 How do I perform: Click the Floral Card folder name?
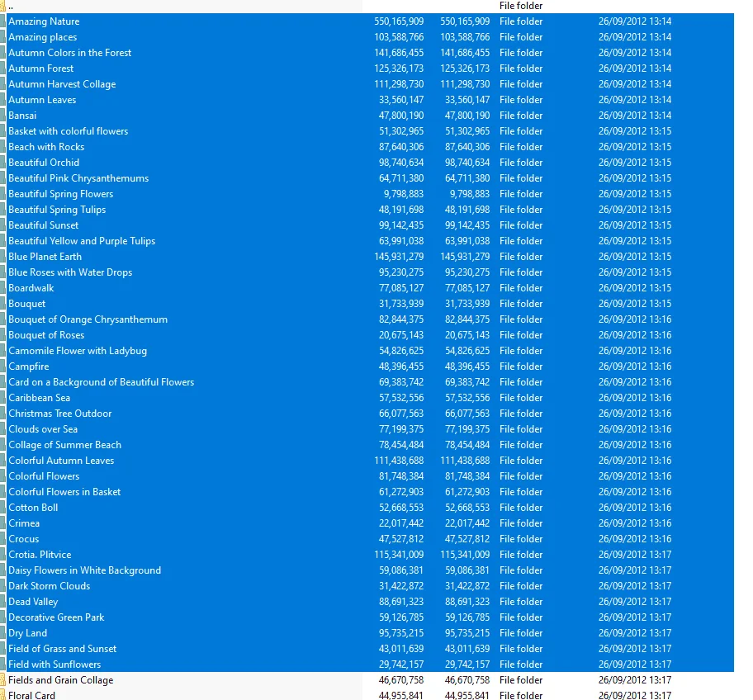click(x=31, y=695)
